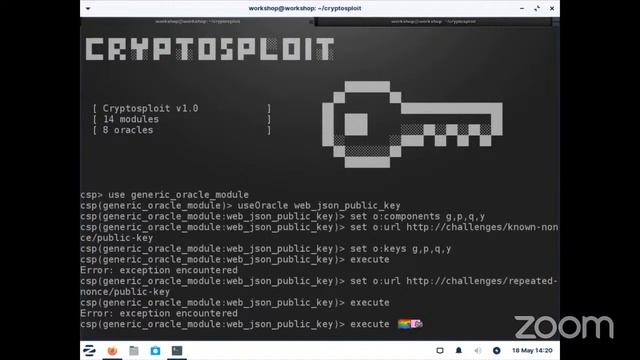Viewport: 640px width, 360px height.
Task: Close the first terminal tab
Action: 311,22
